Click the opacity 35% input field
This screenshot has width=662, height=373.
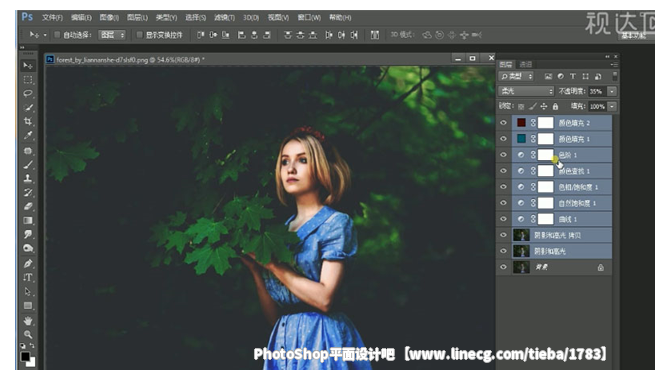coord(597,91)
